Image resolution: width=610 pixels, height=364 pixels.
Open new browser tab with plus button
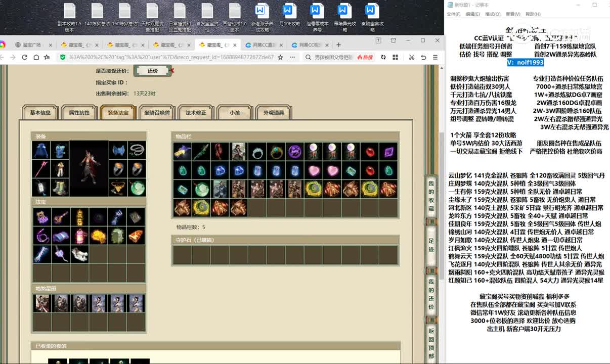click(338, 44)
